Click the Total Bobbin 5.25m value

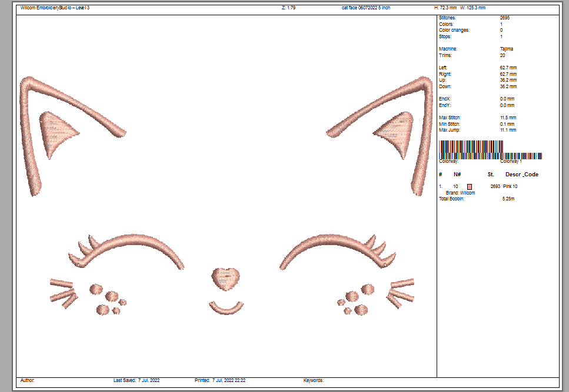(x=508, y=199)
